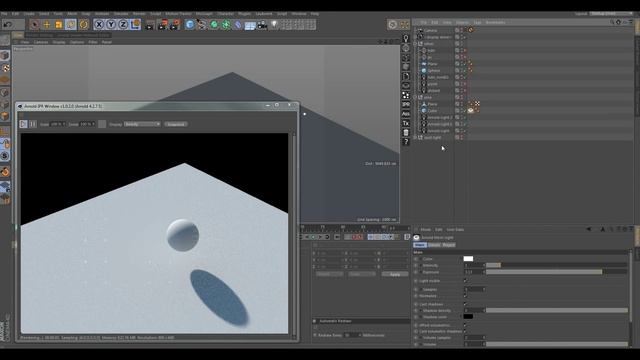
Task: Select the Scale tool
Action: [x=59, y=24]
